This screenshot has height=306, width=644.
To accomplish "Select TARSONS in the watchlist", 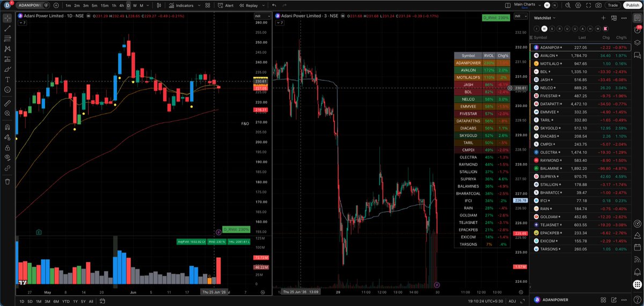I will pos(580,249).
